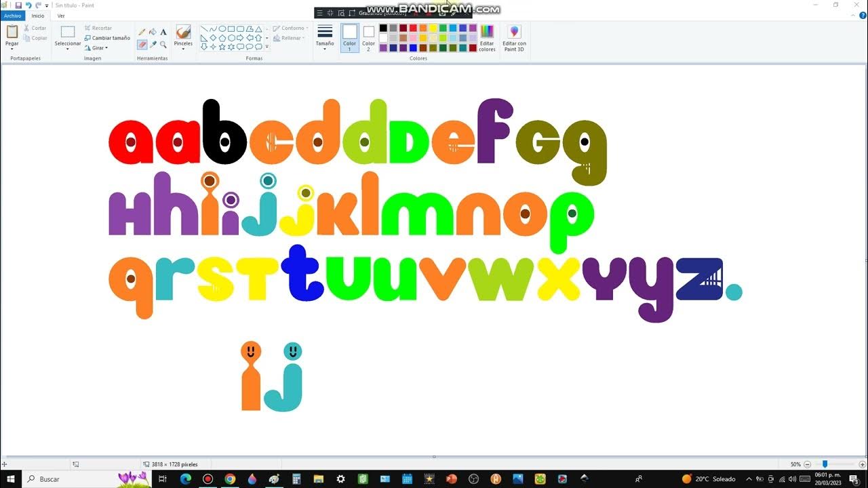This screenshot has width=868, height=488.
Task: Choose the rectangle shape in Formas
Action: 231,29
